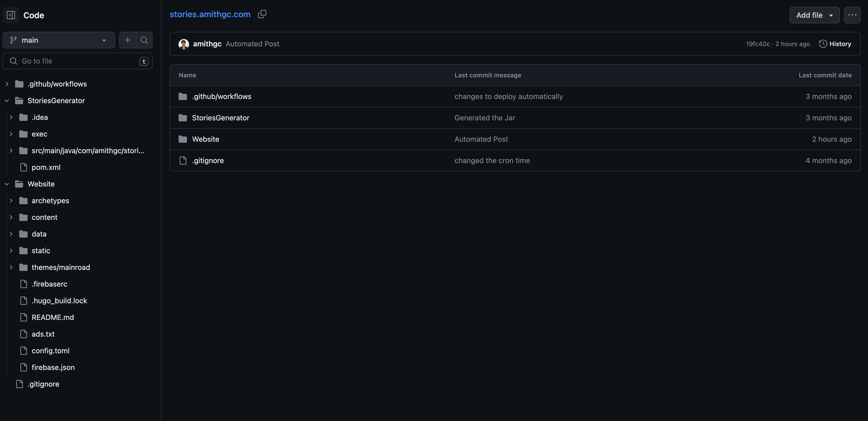Viewport: 868px width, 421px height.
Task: Open ads.txt in the file tree
Action: tap(43, 334)
